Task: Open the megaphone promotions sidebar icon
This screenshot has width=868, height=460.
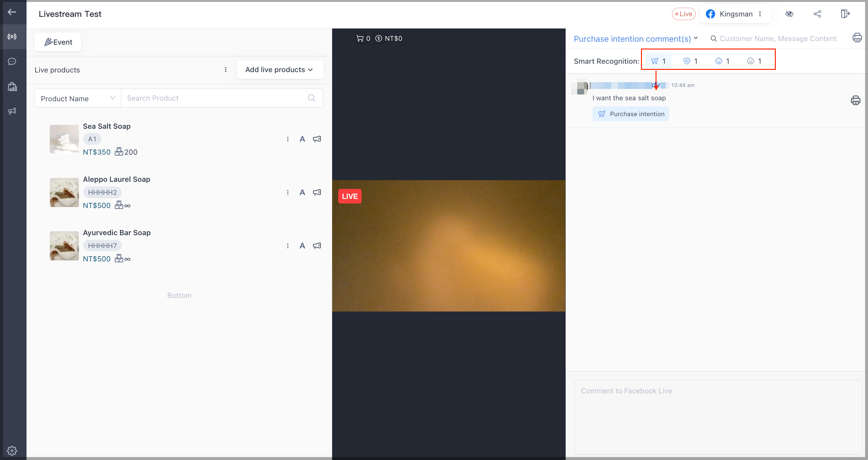Action: pos(12,111)
